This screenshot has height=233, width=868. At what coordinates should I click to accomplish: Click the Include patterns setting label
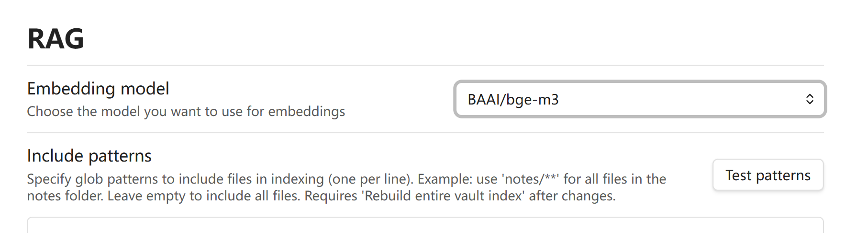89,156
